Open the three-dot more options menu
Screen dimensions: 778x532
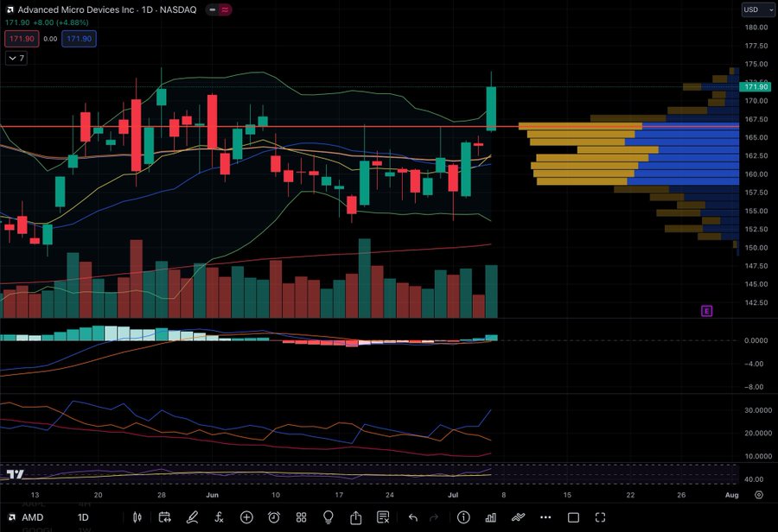pos(545,517)
